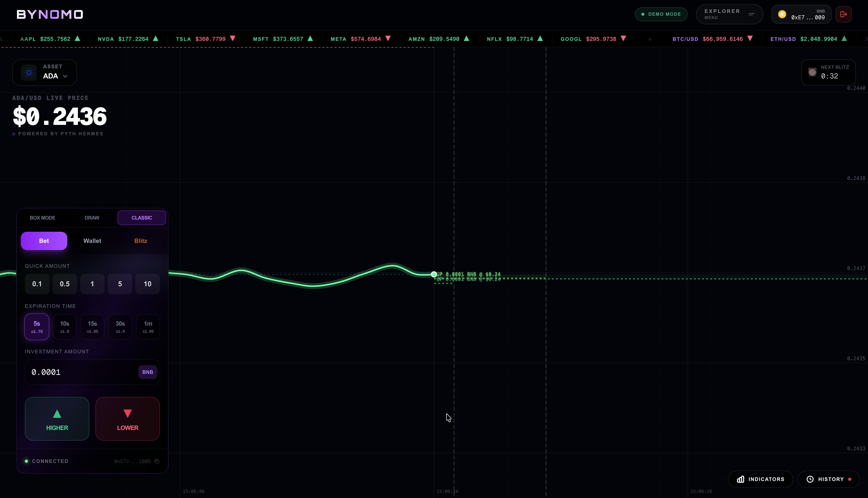Open Indicators via bar chart icon
868x498 pixels.
(740, 479)
